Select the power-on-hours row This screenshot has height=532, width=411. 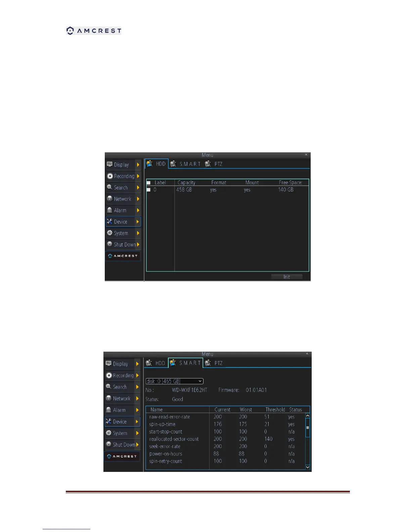click(225, 454)
